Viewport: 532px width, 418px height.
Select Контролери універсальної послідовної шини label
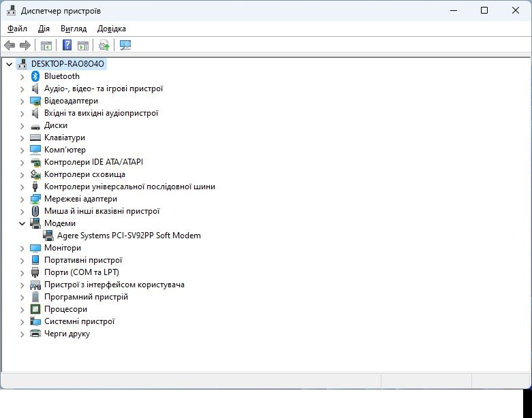[x=129, y=187]
